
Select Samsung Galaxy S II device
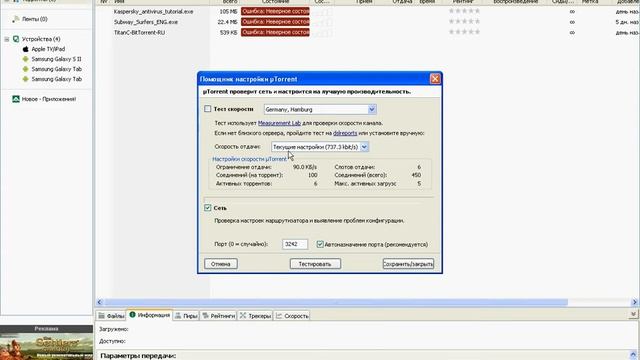coord(56,59)
